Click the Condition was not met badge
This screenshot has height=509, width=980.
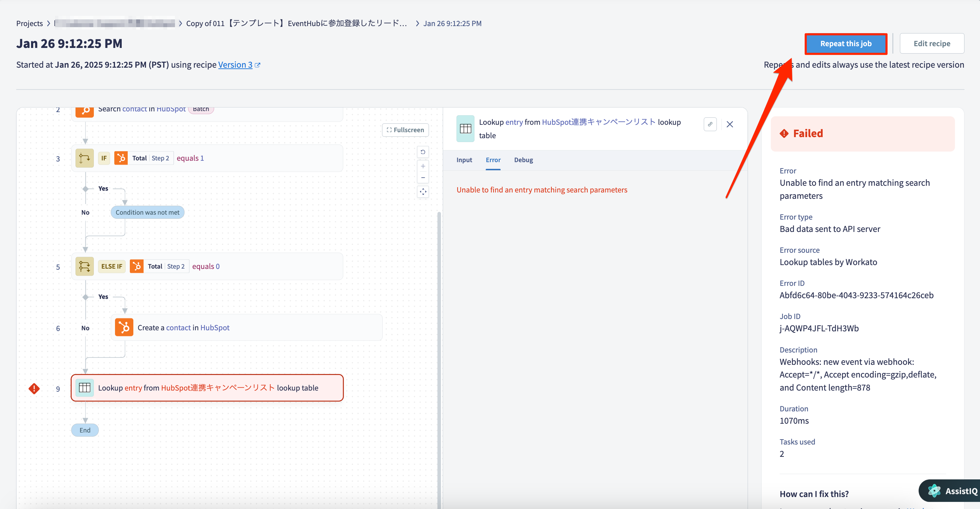point(147,213)
